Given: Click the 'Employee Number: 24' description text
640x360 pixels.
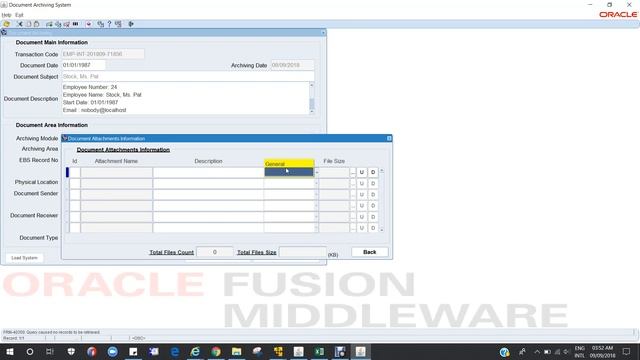Looking at the screenshot, I should [90, 87].
